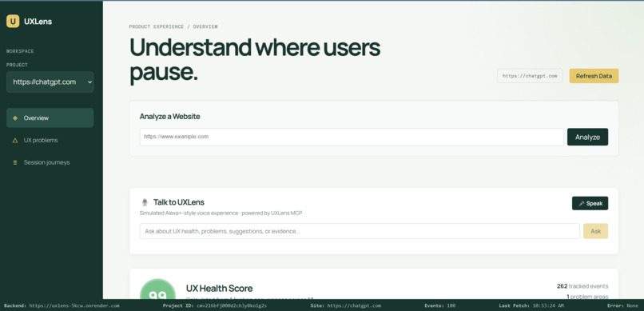Image resolution: width=644 pixels, height=311 pixels.
Task: Click the Simulated Alexa+-style voice experience subtitle
Action: pos(221,213)
